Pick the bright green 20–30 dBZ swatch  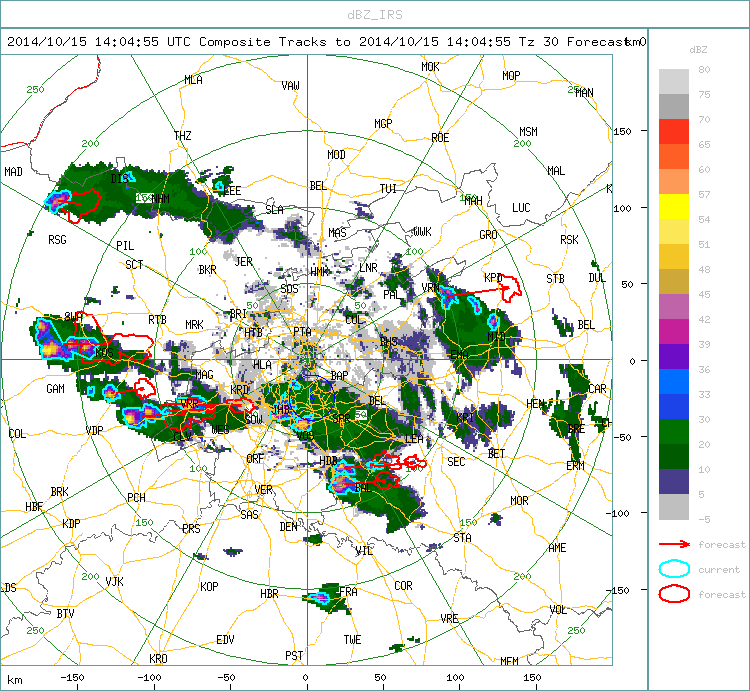click(x=673, y=431)
